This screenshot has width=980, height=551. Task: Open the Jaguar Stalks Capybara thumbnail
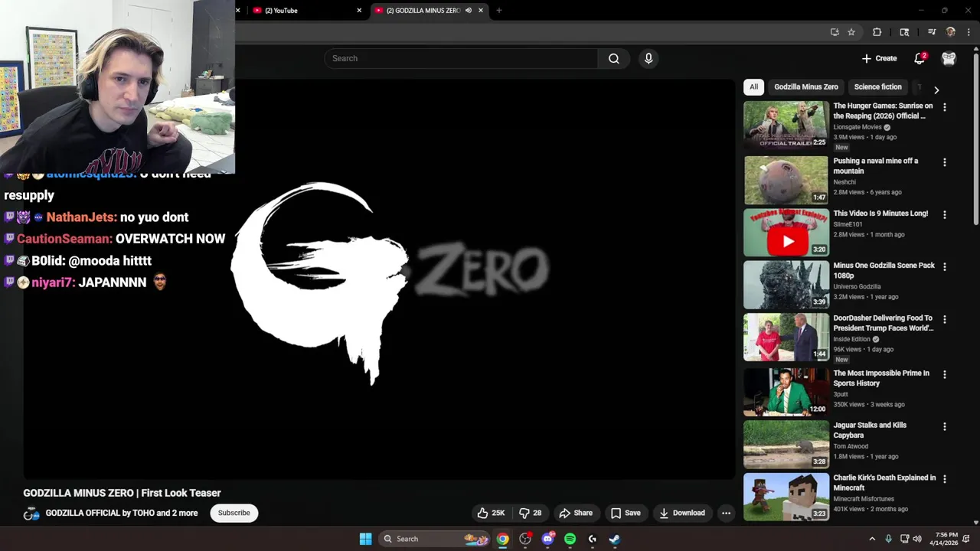786,444
